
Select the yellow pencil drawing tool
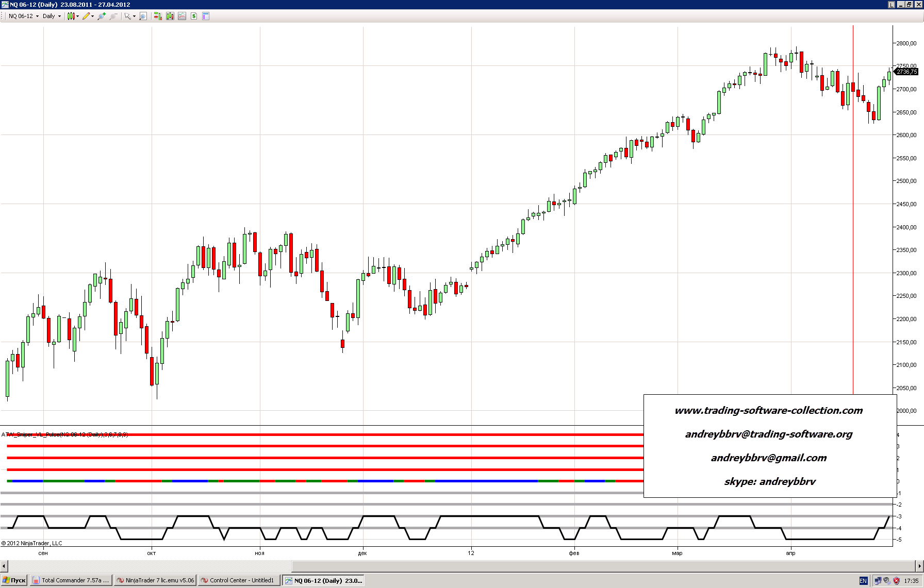tap(86, 16)
